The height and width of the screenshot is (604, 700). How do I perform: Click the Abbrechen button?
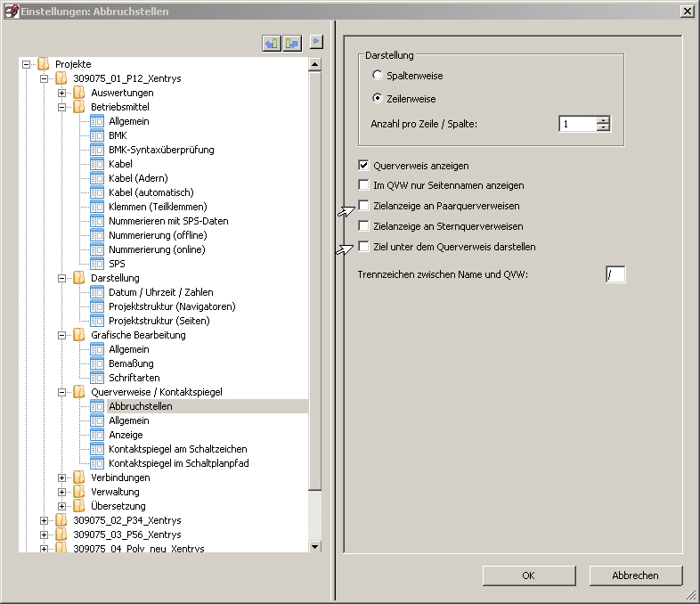[x=636, y=575]
